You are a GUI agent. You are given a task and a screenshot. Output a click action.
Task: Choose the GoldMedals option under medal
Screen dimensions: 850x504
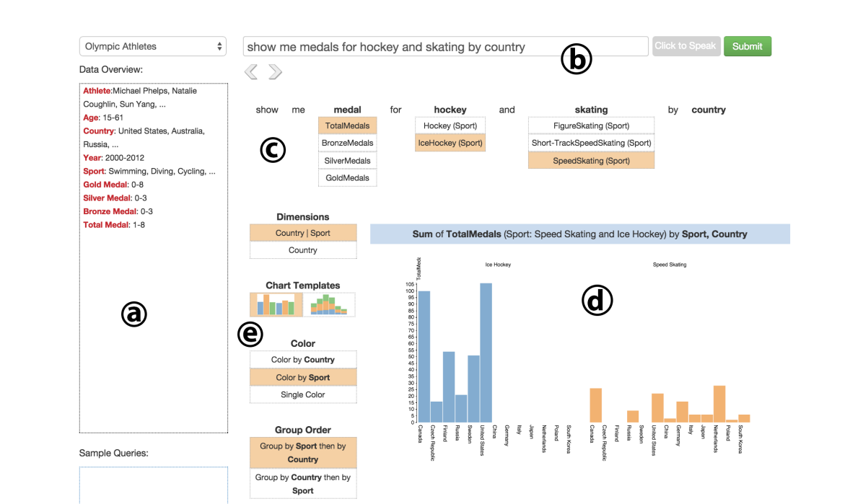347,178
